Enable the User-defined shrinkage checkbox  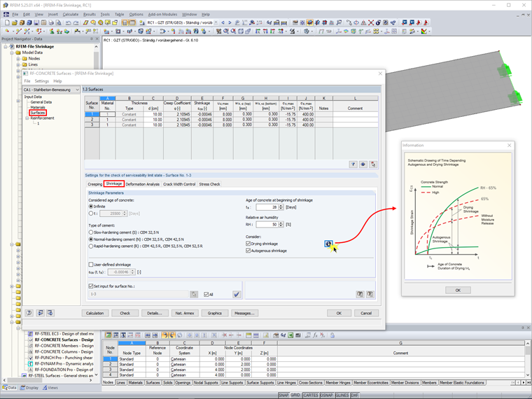90,265
